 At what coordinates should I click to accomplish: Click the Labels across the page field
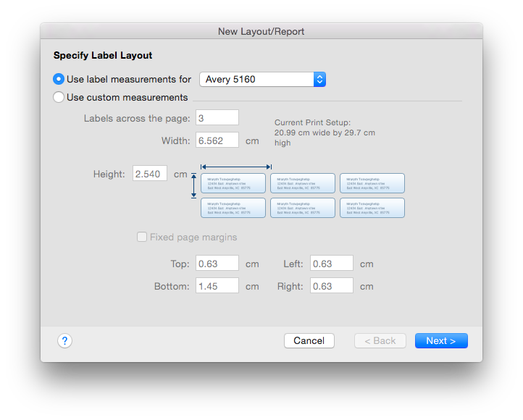(x=217, y=117)
